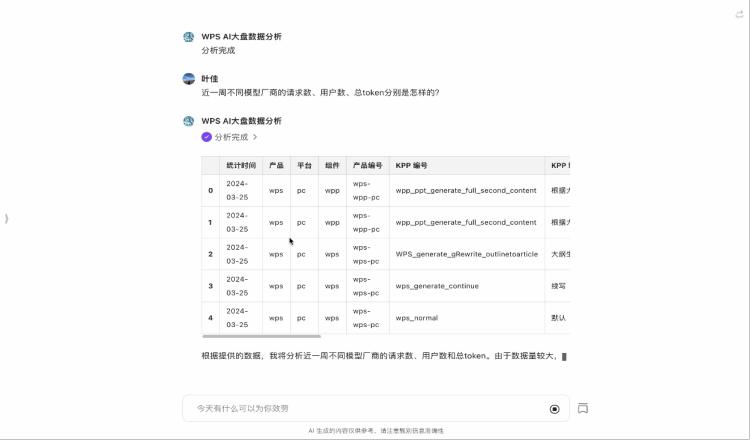Expand the left sidebar chevron handle
The width and height of the screenshot is (750, 440).
(x=6, y=219)
